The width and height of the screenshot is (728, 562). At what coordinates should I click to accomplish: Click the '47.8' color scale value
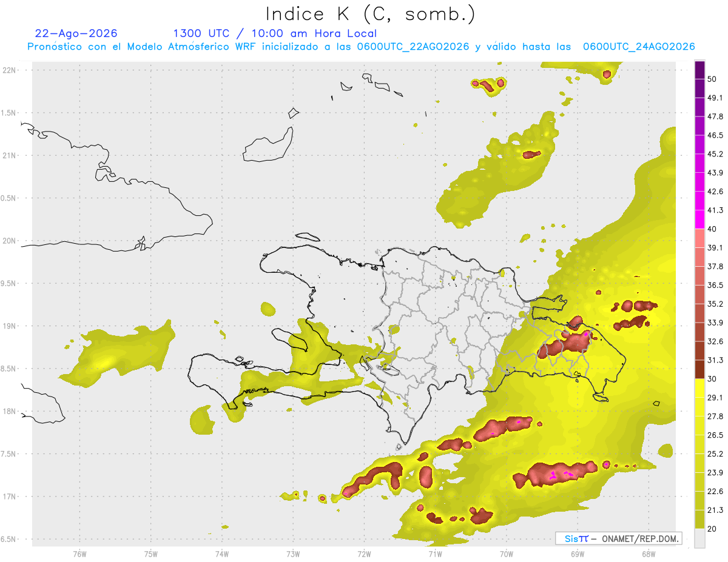click(716, 117)
